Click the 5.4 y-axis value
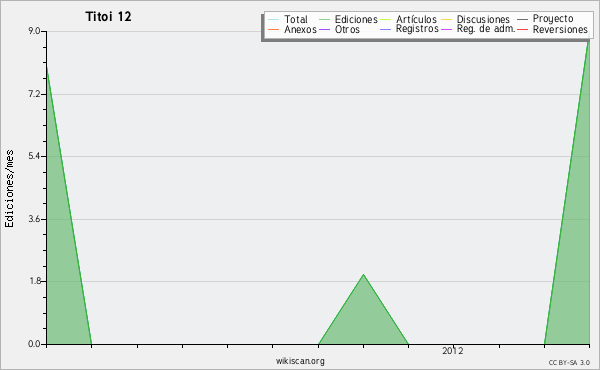Screen dimensions: 600x370 [x=34, y=156]
